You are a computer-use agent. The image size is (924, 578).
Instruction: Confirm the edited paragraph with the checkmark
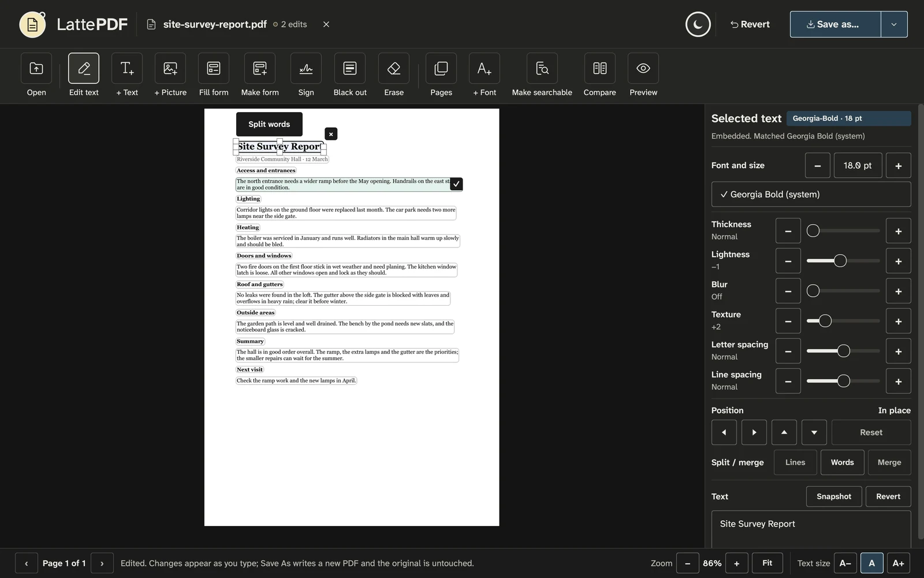(x=456, y=184)
